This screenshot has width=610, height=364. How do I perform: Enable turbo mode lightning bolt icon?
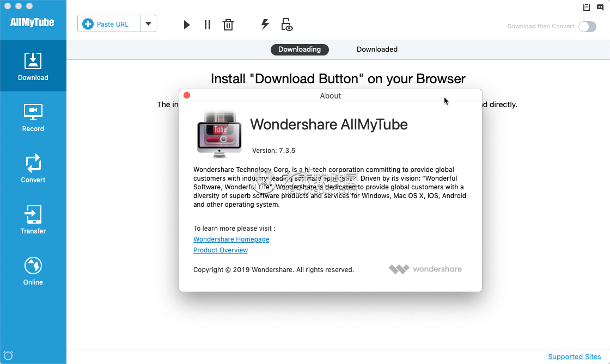point(265,24)
